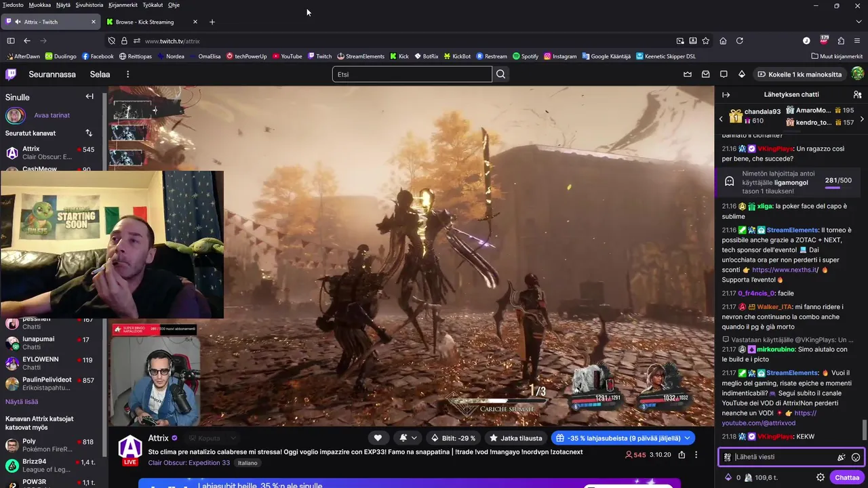Open nexths.it link in chat

pos(785,270)
